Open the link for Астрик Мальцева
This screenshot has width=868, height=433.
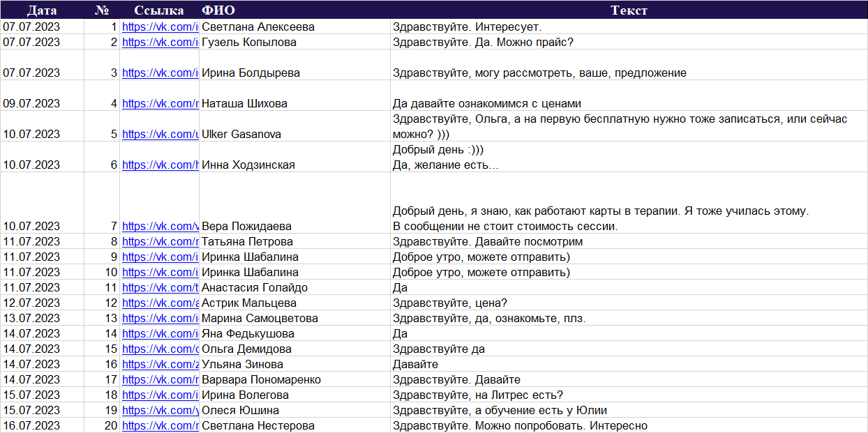pyautogui.click(x=160, y=303)
